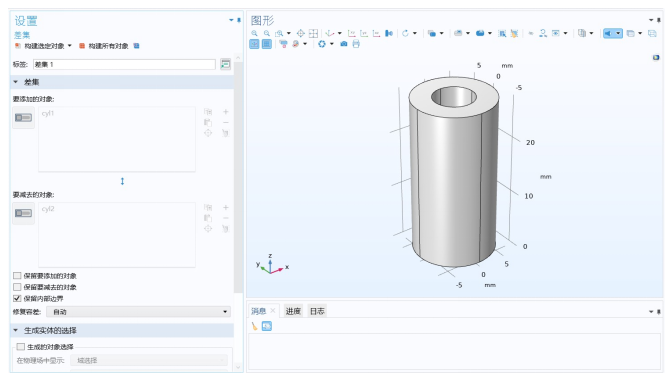Switch to YZ plane view
Image resolution: width=671 pixels, height=386 pixels.
(x=364, y=33)
